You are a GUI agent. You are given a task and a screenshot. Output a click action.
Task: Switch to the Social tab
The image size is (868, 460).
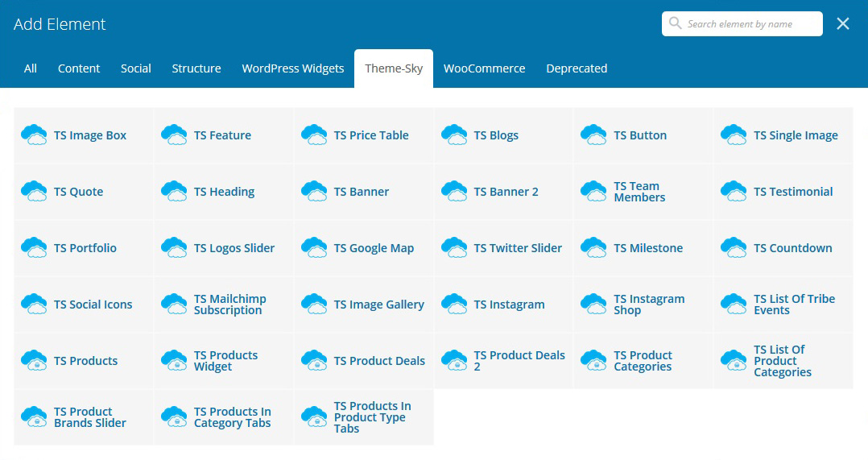coord(135,68)
